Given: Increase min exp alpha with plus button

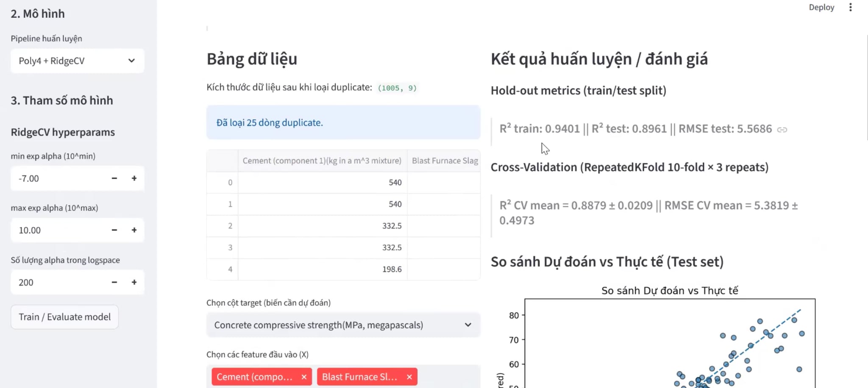Looking at the screenshot, I should click(134, 178).
